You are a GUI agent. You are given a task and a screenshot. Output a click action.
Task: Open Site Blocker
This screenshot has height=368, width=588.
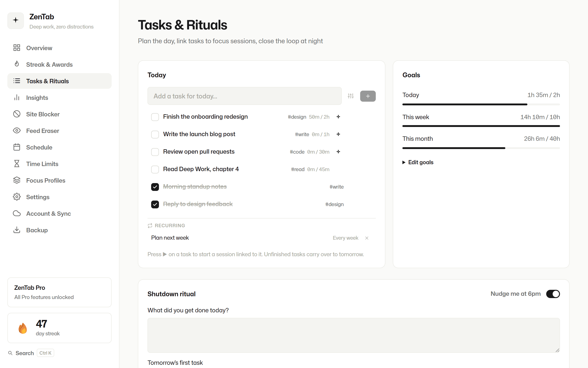coord(59,114)
